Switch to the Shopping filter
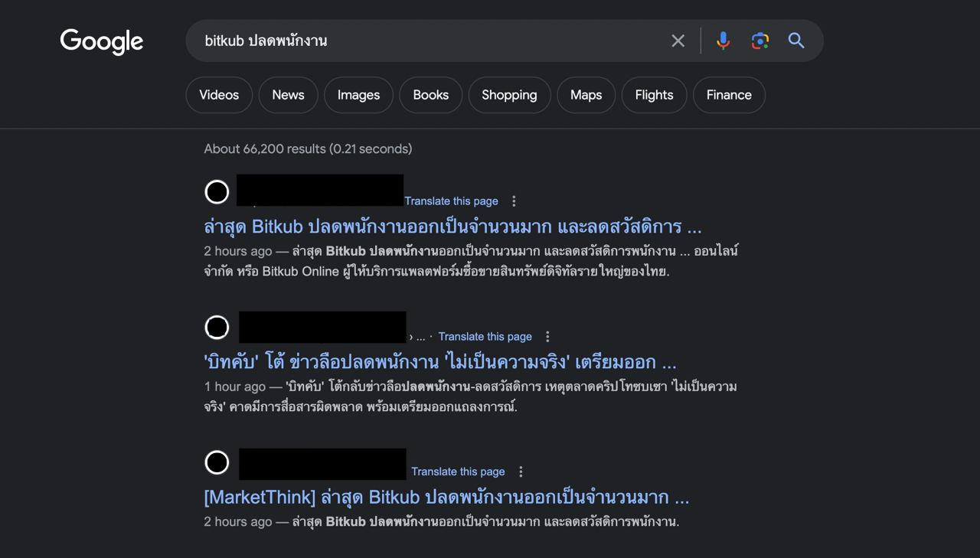Screen dimensions: 980x558 (x=509, y=95)
